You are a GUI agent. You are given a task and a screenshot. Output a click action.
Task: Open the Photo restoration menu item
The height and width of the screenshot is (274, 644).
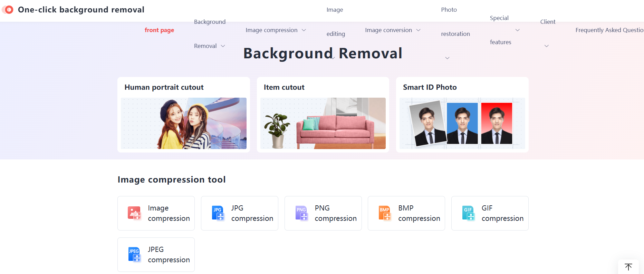coord(455,22)
